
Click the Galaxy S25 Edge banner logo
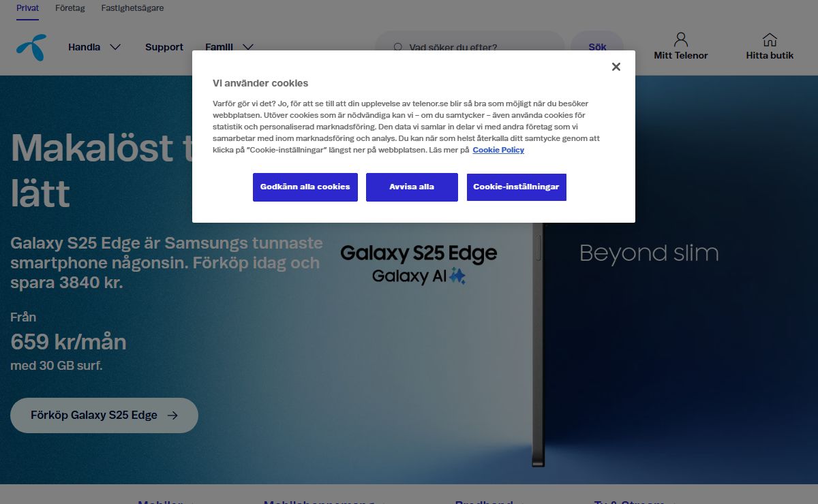419,254
